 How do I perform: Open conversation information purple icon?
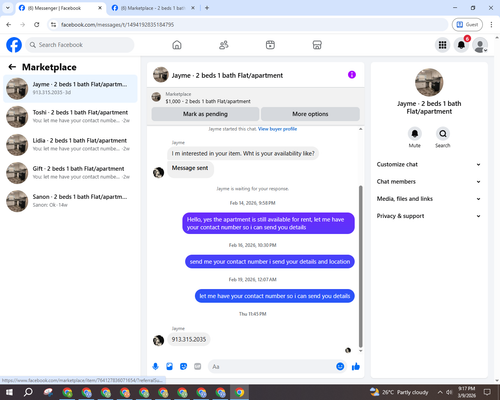click(x=352, y=75)
